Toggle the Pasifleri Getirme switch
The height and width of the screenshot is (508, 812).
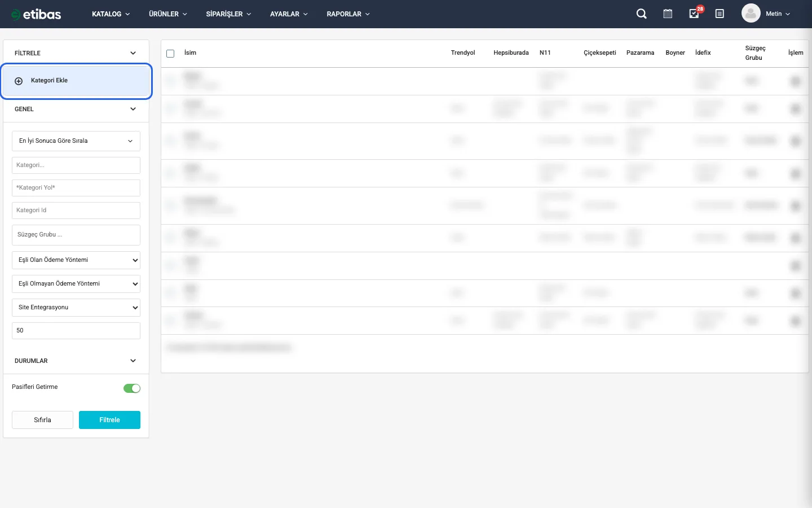pyautogui.click(x=131, y=388)
